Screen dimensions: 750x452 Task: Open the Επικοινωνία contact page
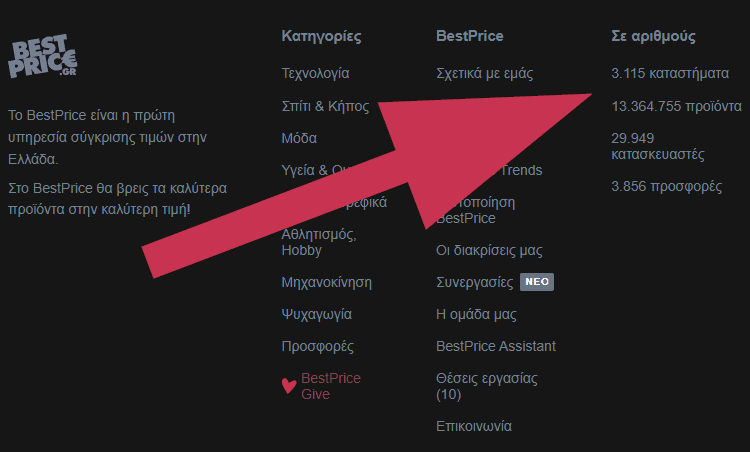pyautogui.click(x=474, y=426)
